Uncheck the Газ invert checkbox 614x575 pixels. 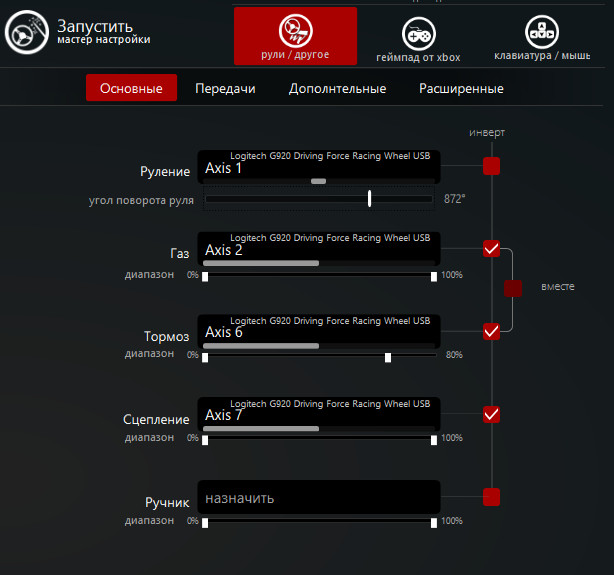(x=491, y=248)
